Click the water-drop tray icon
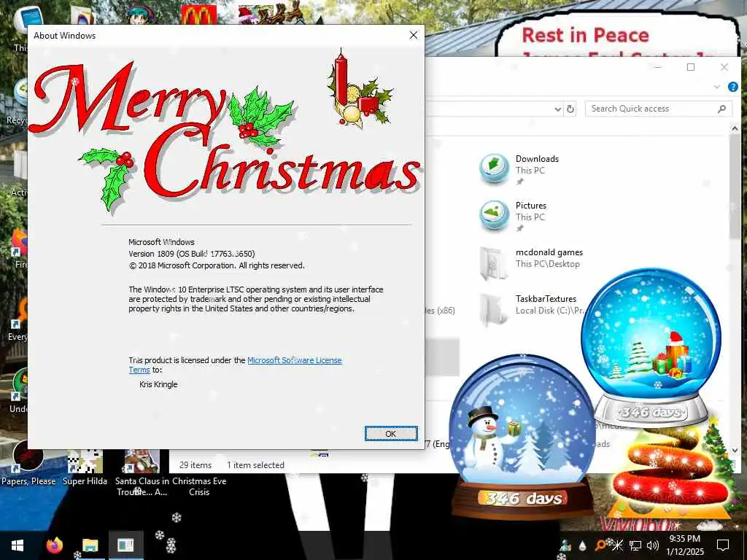This screenshot has width=747, height=560. point(582,545)
